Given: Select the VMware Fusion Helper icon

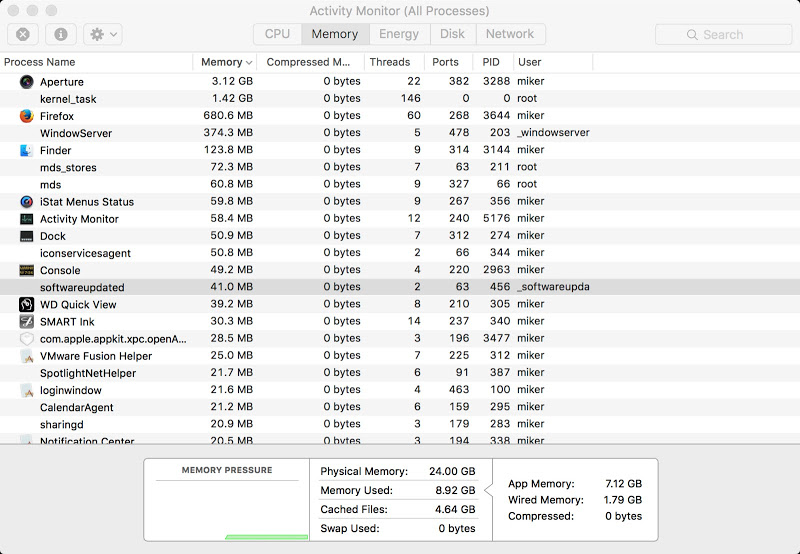Looking at the screenshot, I should click(27, 356).
